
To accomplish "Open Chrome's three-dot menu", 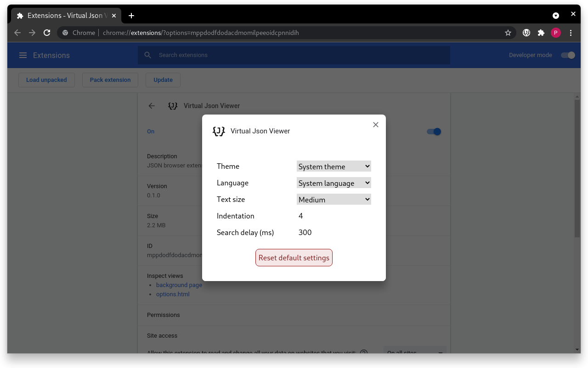I will 571,33.
